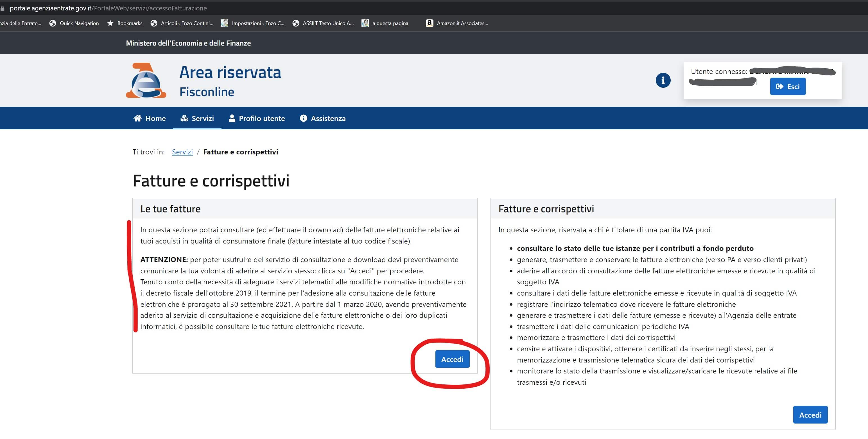Click the Agenzia Entrate logo
Screen dimensions: 868x439
[x=146, y=81]
